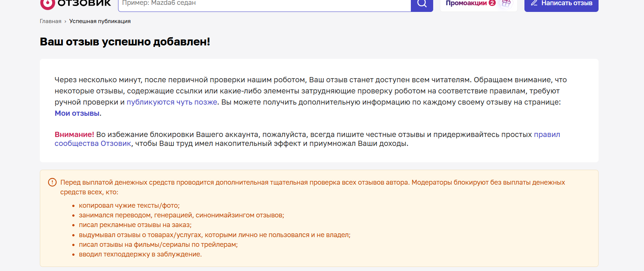Open the Промоакции link

(466, 3)
